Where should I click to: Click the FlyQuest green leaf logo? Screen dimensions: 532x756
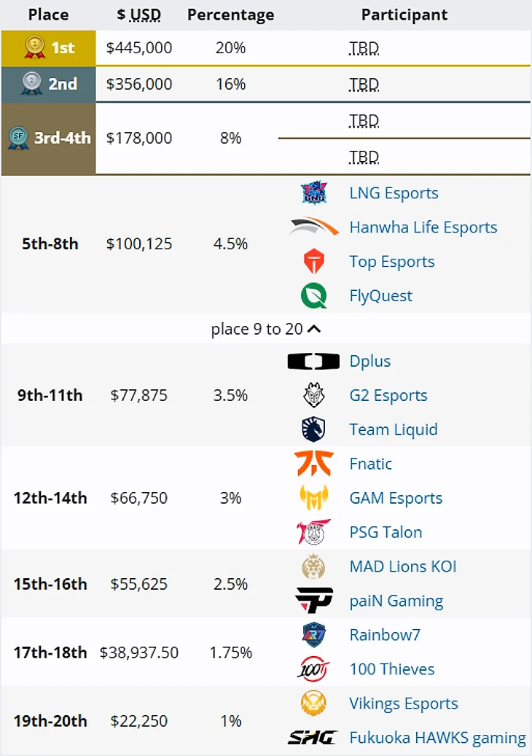[314, 296]
